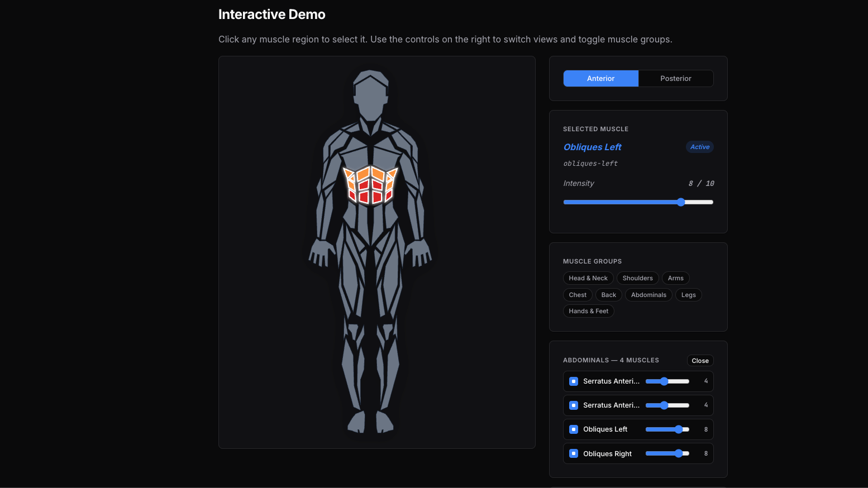Screen dimensions: 868x488
Task: Switch to the Posterior view
Action: [675, 78]
